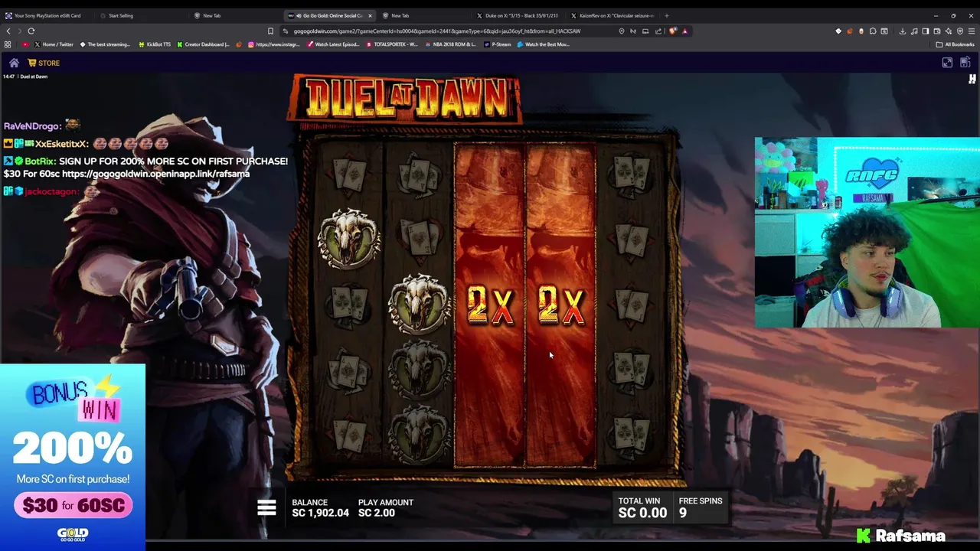
Task: Open the Instagram bookmark
Action: coord(274,44)
